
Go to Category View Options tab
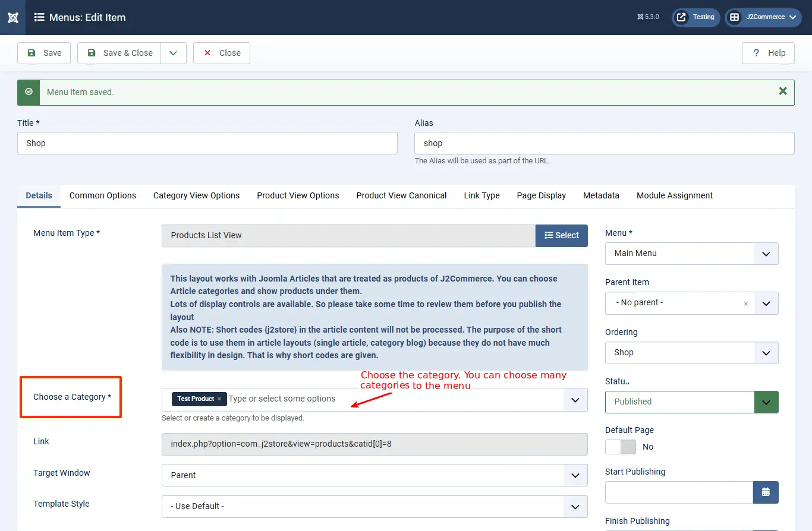pyautogui.click(x=197, y=195)
